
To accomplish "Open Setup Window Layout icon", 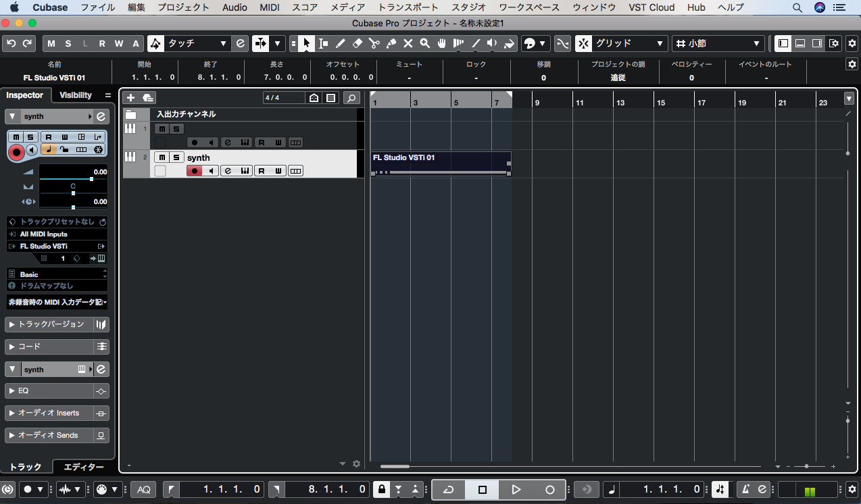I will [x=835, y=43].
